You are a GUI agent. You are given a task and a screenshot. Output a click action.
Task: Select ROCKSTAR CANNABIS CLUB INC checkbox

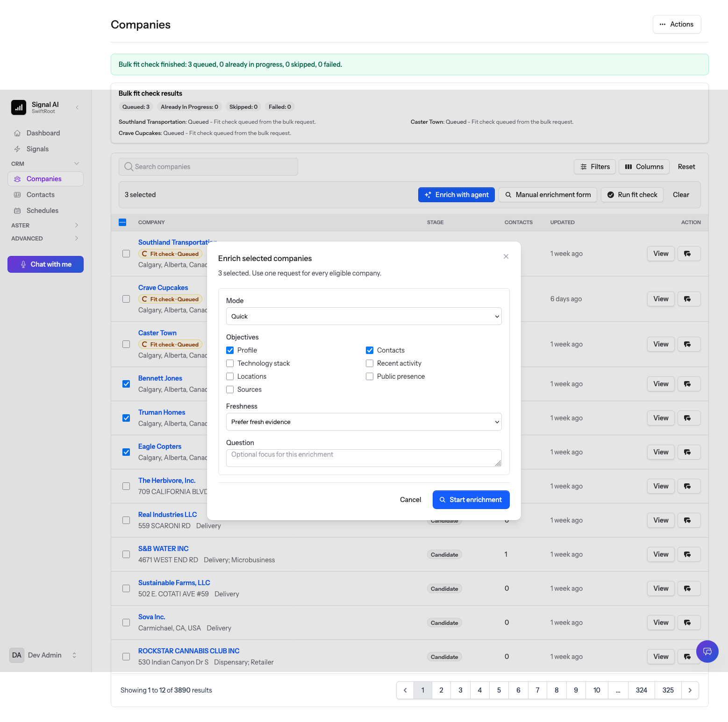[x=126, y=657]
